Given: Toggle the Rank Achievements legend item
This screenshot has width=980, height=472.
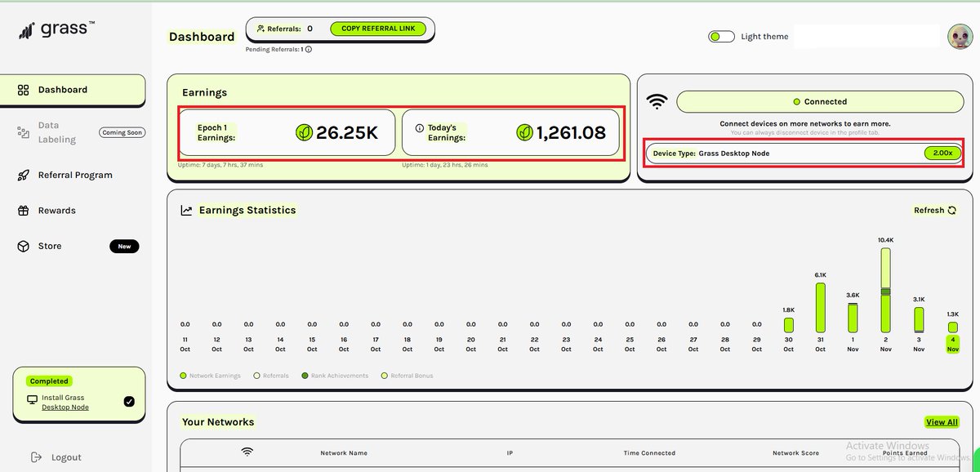Looking at the screenshot, I should click(x=335, y=376).
